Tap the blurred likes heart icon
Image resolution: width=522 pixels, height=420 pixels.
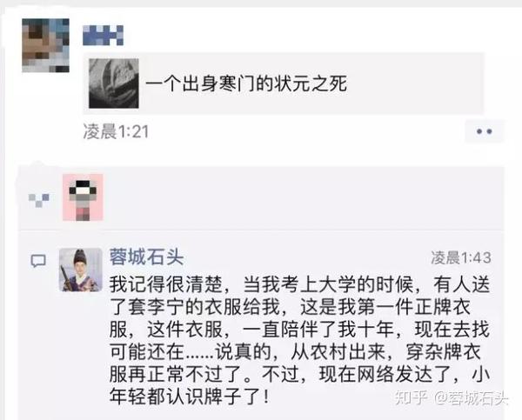[x=38, y=200]
